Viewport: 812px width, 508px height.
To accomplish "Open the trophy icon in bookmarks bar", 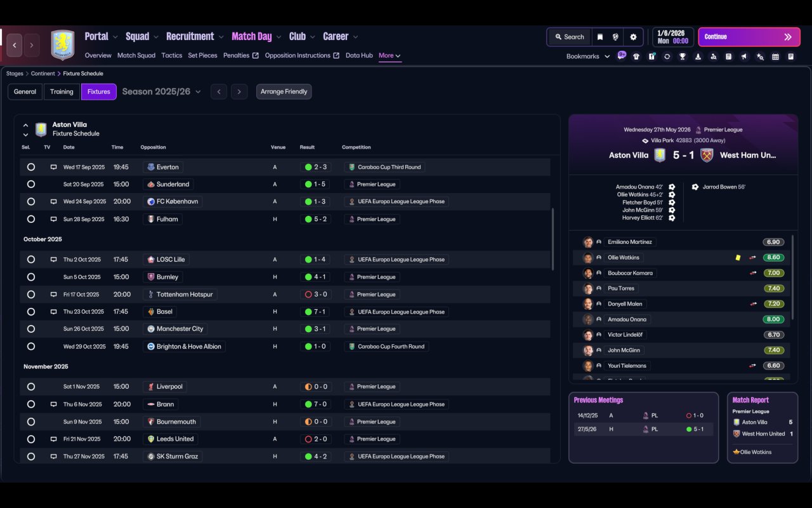I will coord(682,57).
